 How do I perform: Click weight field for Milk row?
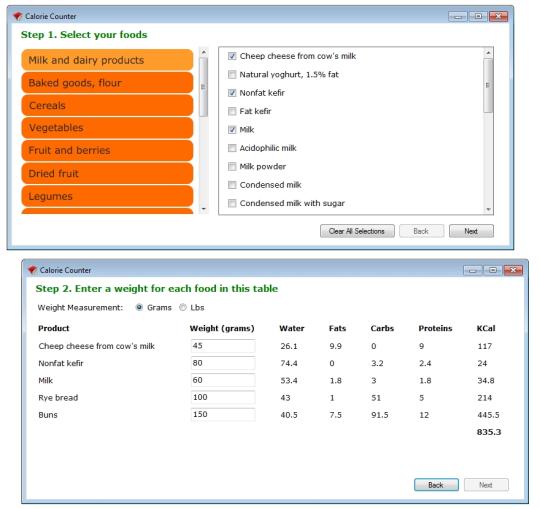pyautogui.click(x=223, y=380)
